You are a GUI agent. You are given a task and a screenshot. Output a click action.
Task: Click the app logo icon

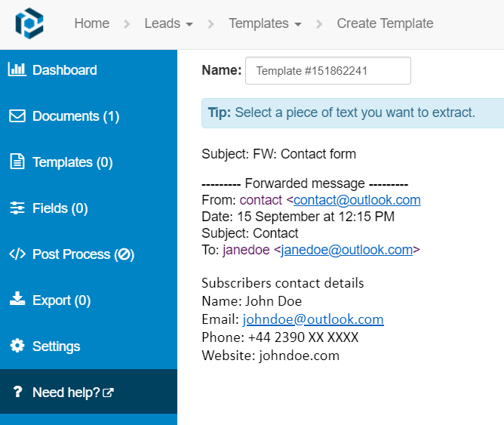pyautogui.click(x=29, y=23)
